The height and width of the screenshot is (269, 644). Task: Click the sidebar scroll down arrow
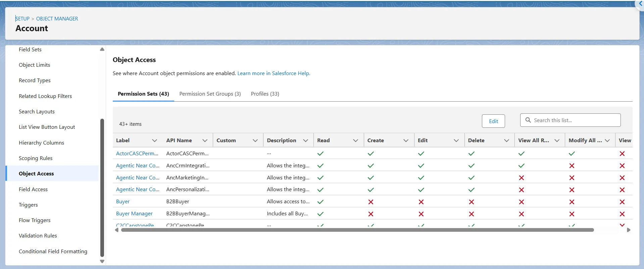pos(102,261)
